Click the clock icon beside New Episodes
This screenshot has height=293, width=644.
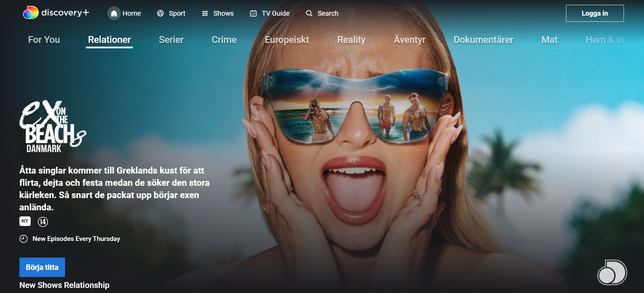[23, 239]
